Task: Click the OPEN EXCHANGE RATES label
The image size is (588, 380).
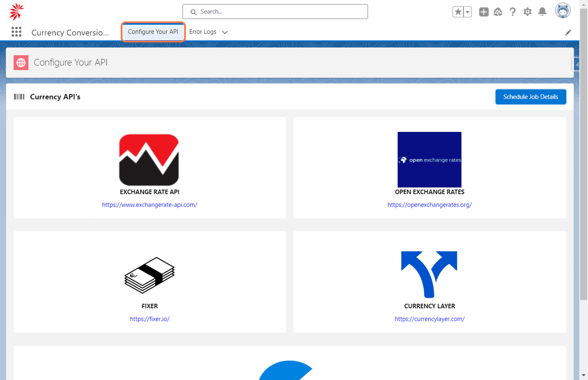Action: point(430,192)
